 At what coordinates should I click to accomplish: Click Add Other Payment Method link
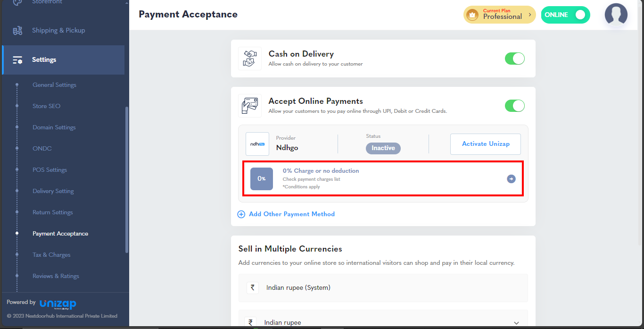click(x=292, y=214)
